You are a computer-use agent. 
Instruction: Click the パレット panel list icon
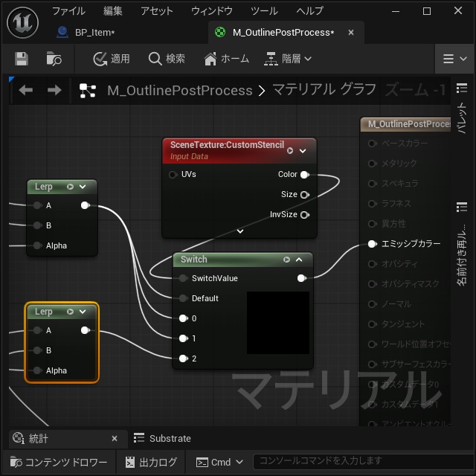(x=462, y=88)
